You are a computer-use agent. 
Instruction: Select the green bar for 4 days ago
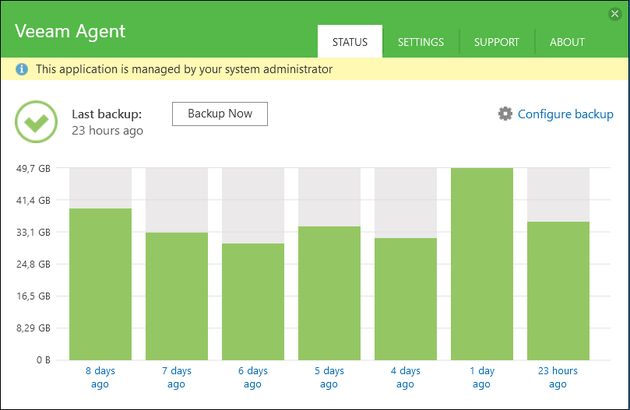click(406, 299)
